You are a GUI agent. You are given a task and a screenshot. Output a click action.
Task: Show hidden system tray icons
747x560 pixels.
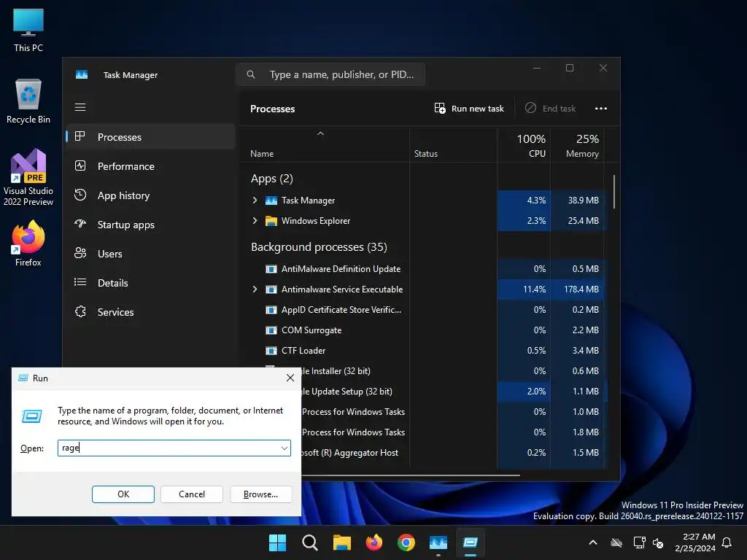(x=593, y=542)
